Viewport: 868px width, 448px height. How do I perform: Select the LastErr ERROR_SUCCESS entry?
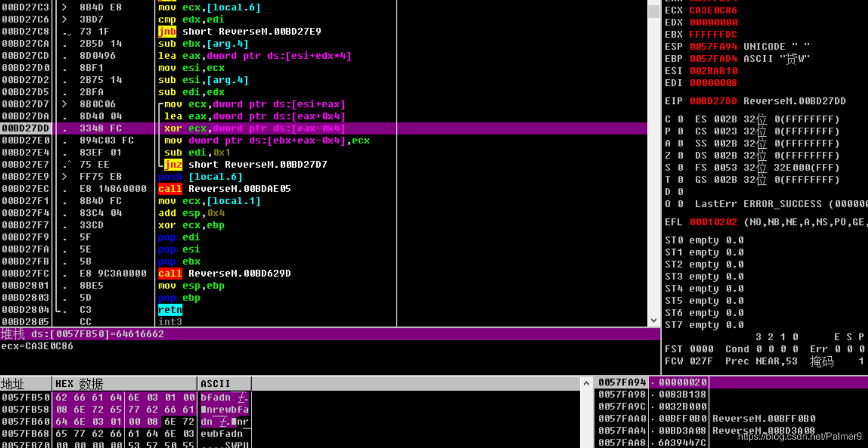coord(781,204)
